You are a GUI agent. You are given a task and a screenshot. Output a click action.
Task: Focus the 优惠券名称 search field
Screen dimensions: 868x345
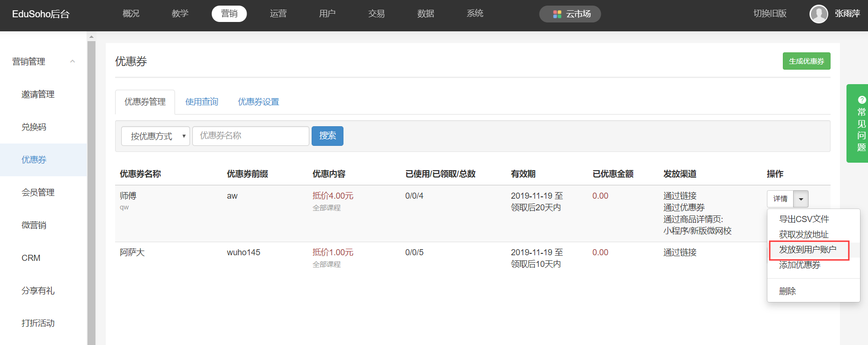coord(250,136)
